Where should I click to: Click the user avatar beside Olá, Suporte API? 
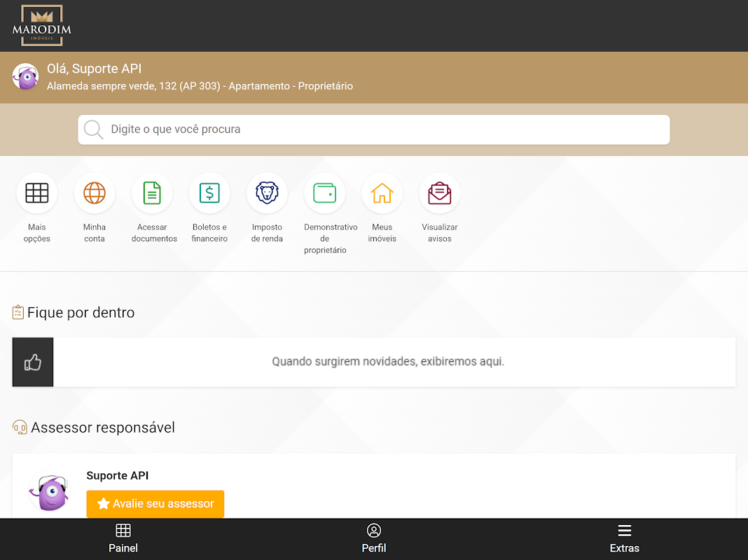(x=25, y=77)
